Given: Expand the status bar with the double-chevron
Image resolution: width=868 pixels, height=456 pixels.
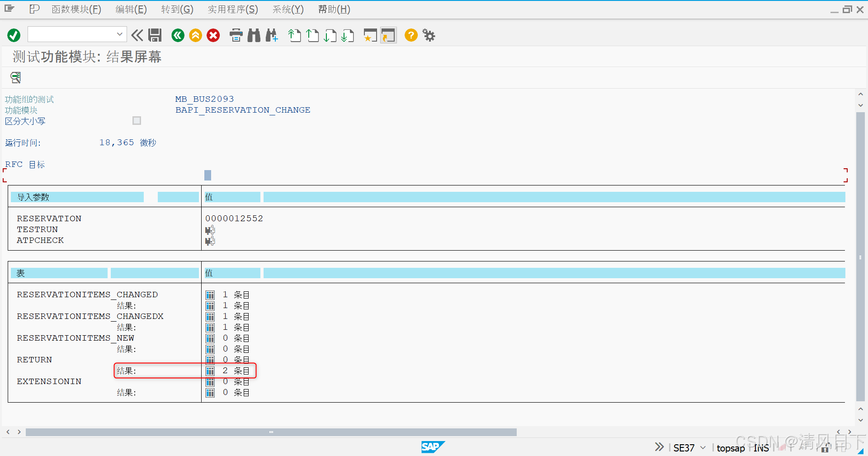Looking at the screenshot, I should (659, 447).
